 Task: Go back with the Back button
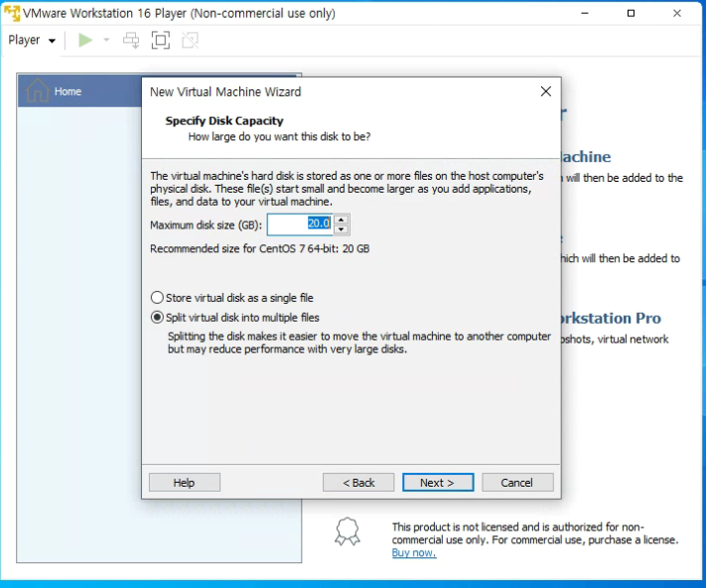pyautogui.click(x=358, y=482)
